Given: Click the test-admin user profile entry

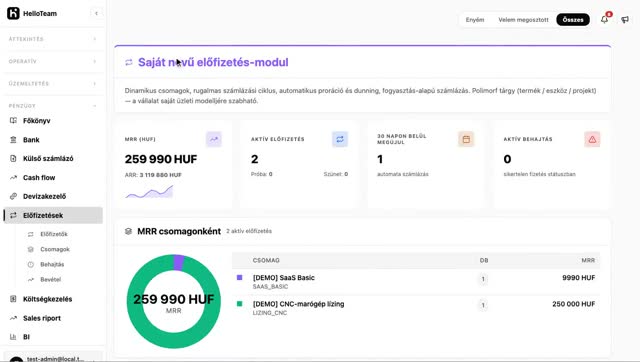Looking at the screenshot, I should point(53,357).
